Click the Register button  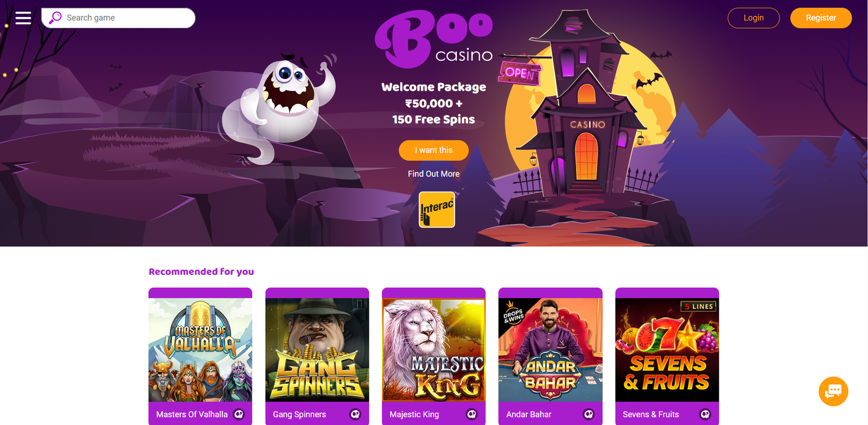(821, 18)
